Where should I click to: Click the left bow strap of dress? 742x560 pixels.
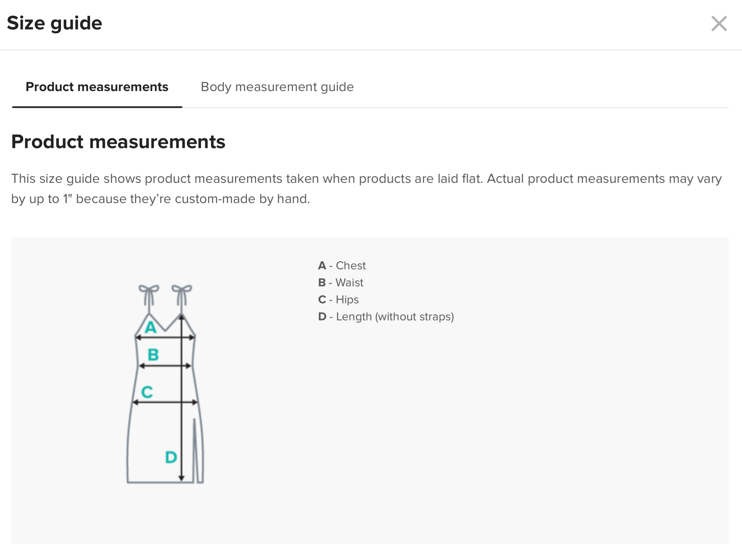[149, 294]
